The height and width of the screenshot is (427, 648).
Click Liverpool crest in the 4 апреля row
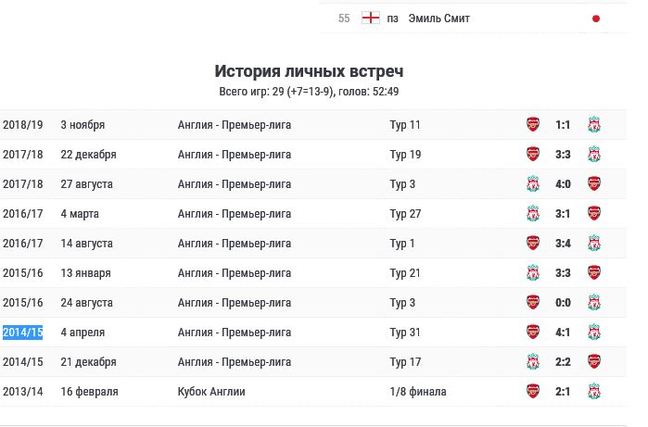coord(593,332)
